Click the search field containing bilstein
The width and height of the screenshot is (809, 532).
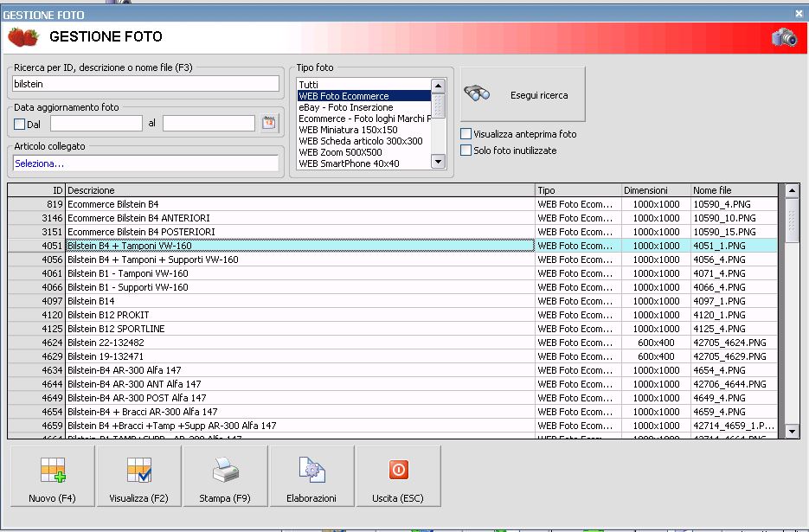[145, 84]
